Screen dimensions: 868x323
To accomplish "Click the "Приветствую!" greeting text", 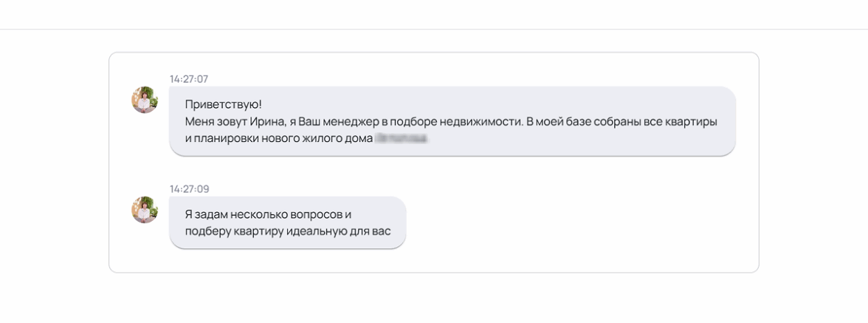I will 224,104.
